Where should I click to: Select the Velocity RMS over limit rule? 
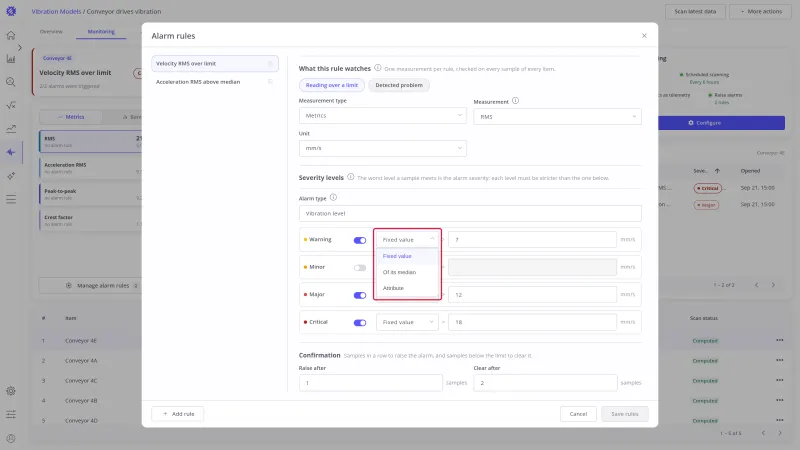tap(215, 64)
